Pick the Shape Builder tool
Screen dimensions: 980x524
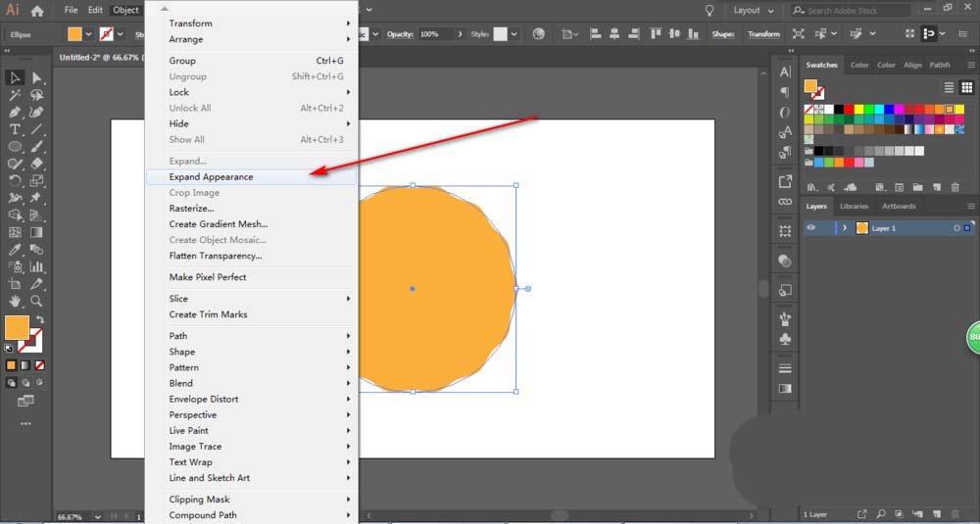coord(15,215)
